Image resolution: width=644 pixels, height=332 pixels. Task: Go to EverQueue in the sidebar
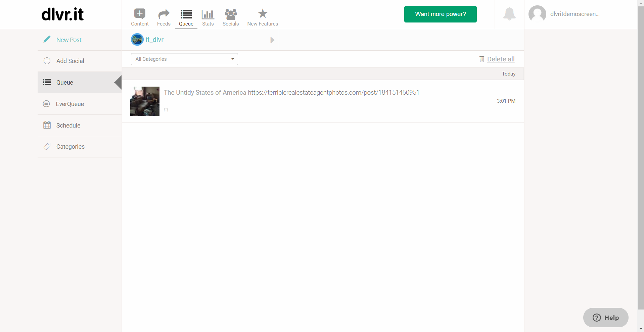click(80, 104)
